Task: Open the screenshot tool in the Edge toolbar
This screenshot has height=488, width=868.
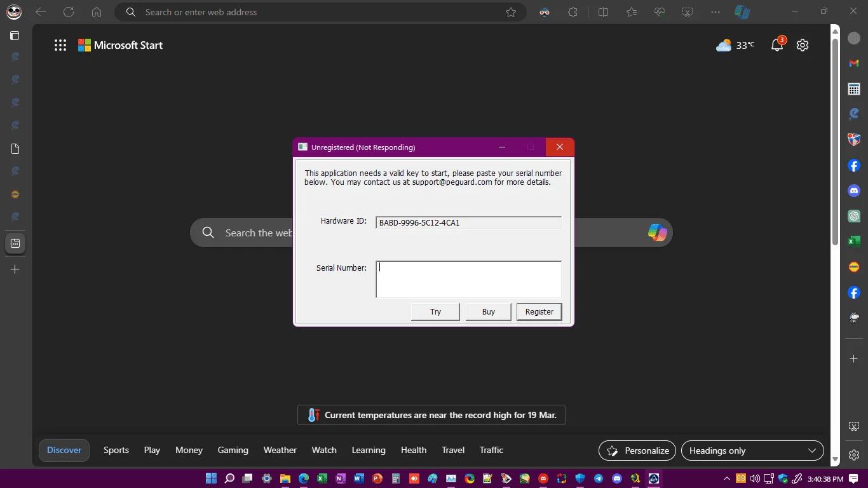Action: tap(688, 12)
